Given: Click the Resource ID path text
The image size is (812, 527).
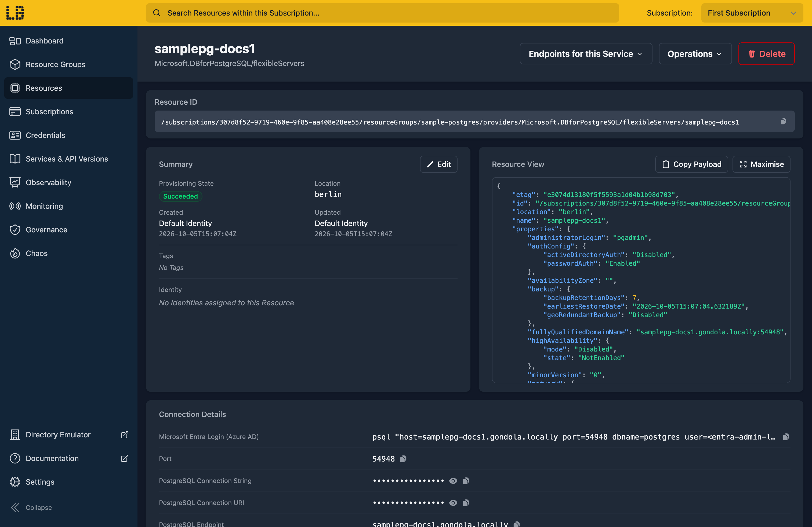Looking at the screenshot, I should [450, 122].
